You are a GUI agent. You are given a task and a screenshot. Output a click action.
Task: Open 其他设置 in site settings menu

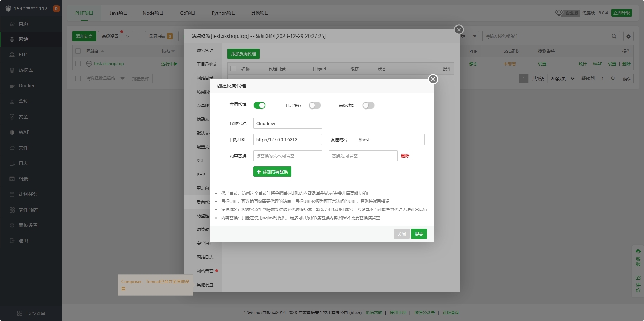[205, 284]
